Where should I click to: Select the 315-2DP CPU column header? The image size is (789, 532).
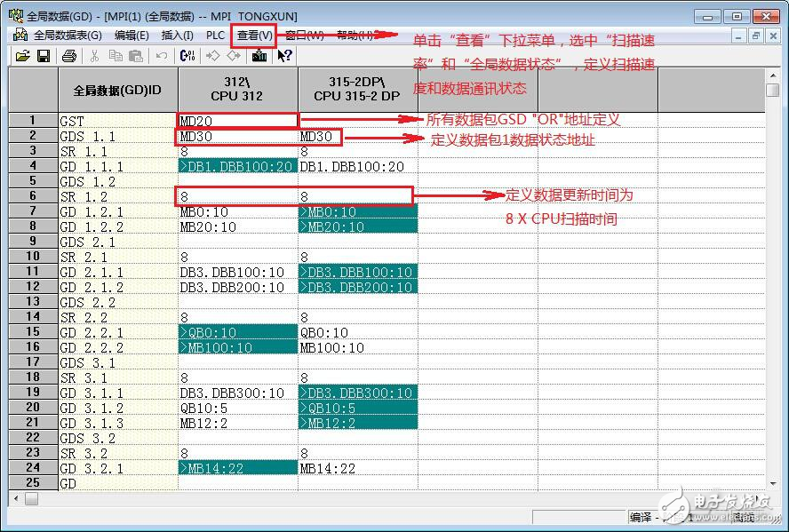pyautogui.click(x=357, y=90)
